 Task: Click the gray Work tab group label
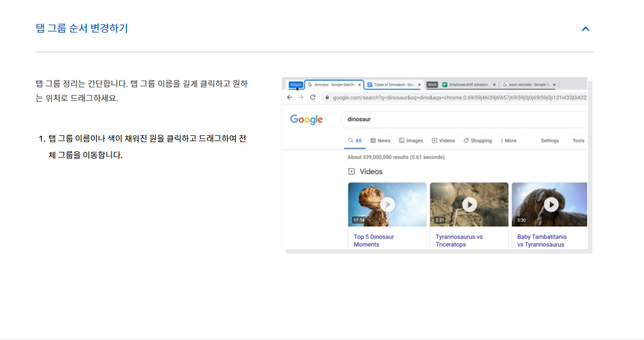(x=432, y=85)
